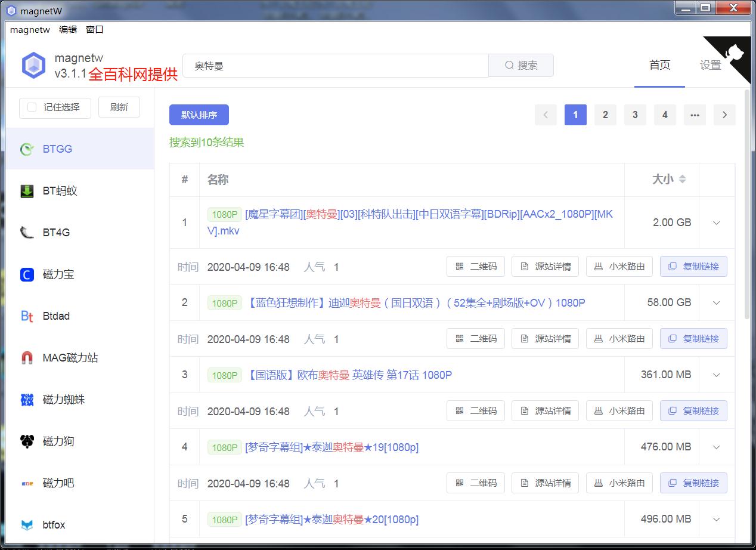The height and width of the screenshot is (550, 756).
Task: Expand details for the 欧布奥特曼 result
Action: tap(715, 375)
